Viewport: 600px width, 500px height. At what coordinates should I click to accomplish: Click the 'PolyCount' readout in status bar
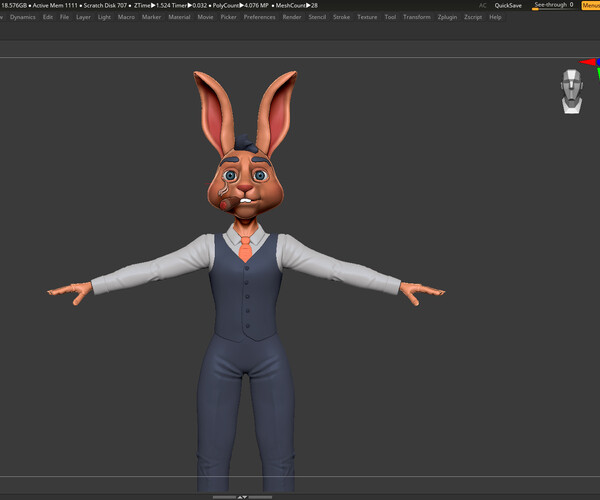coord(241,5)
